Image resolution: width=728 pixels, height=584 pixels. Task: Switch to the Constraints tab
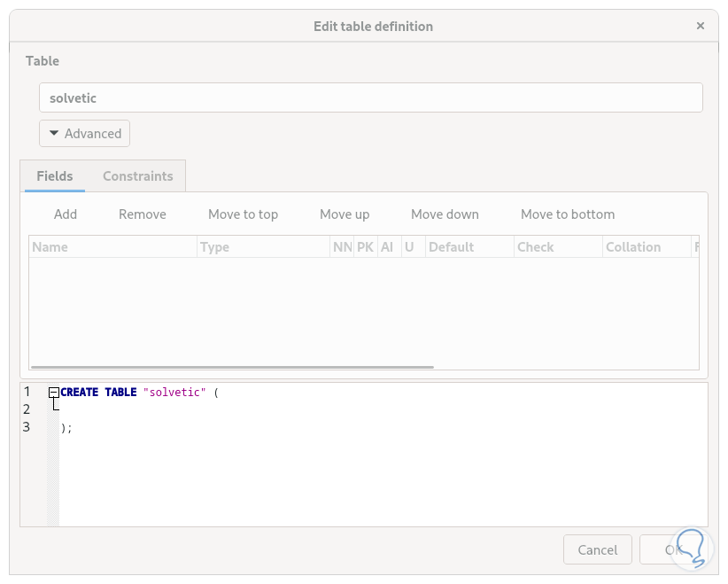(137, 176)
